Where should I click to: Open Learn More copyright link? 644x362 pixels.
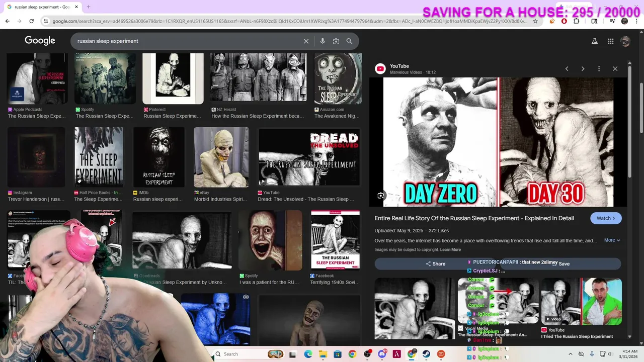[450, 250]
